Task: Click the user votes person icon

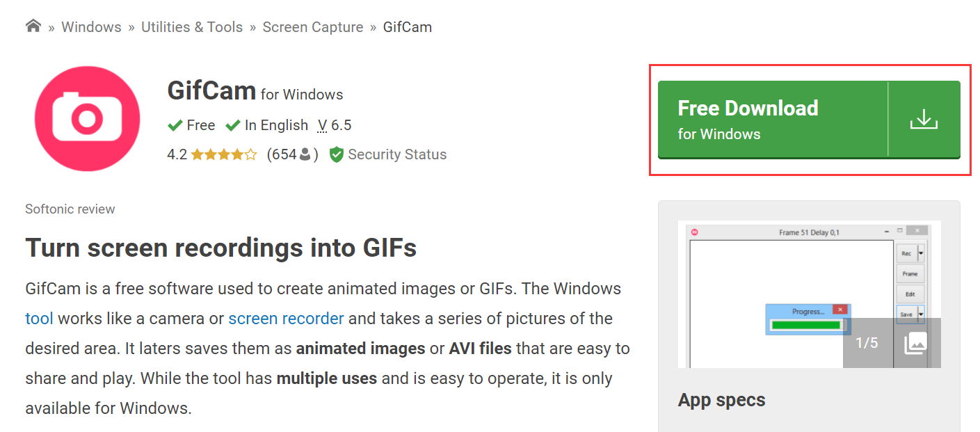Action: [305, 154]
